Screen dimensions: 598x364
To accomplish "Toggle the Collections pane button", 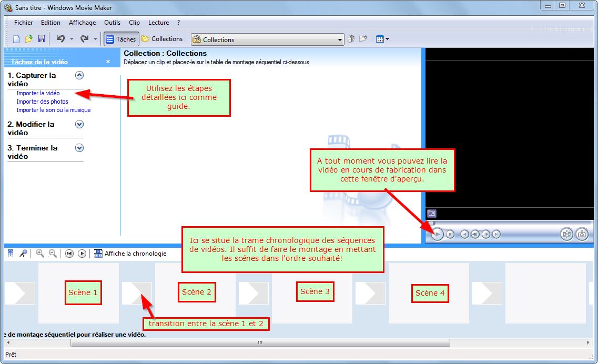I will tap(162, 39).
